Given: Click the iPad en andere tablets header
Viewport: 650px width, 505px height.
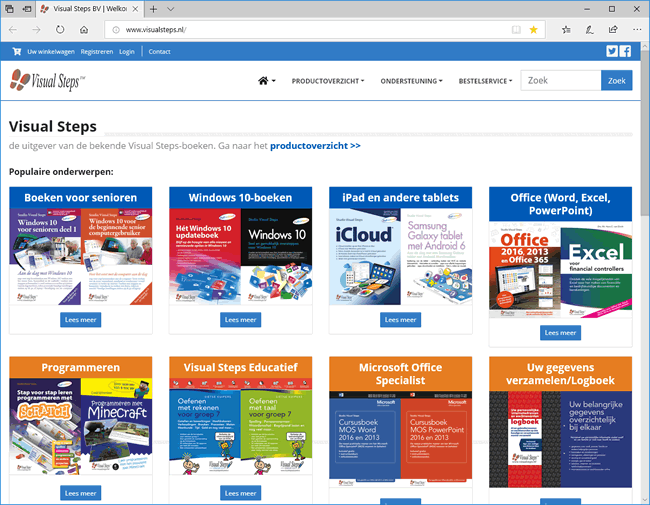Looking at the screenshot, I should pos(400,198).
